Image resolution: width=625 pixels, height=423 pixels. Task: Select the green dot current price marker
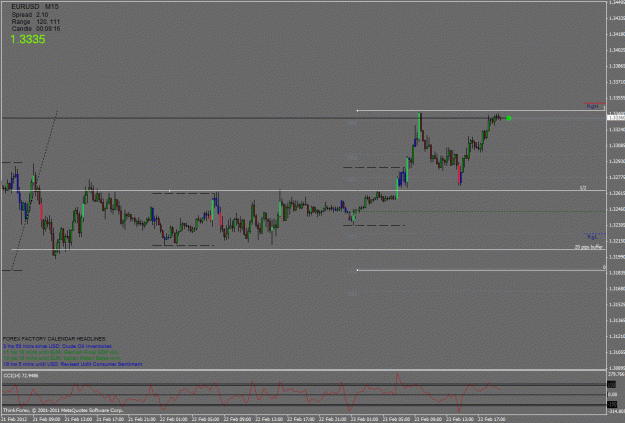pos(509,118)
